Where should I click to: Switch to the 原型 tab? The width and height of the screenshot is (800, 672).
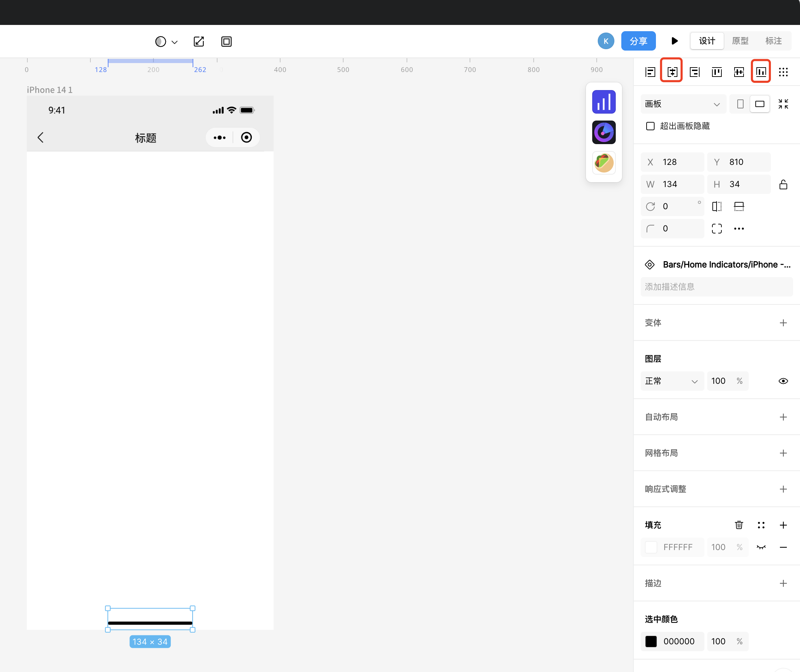click(x=740, y=41)
